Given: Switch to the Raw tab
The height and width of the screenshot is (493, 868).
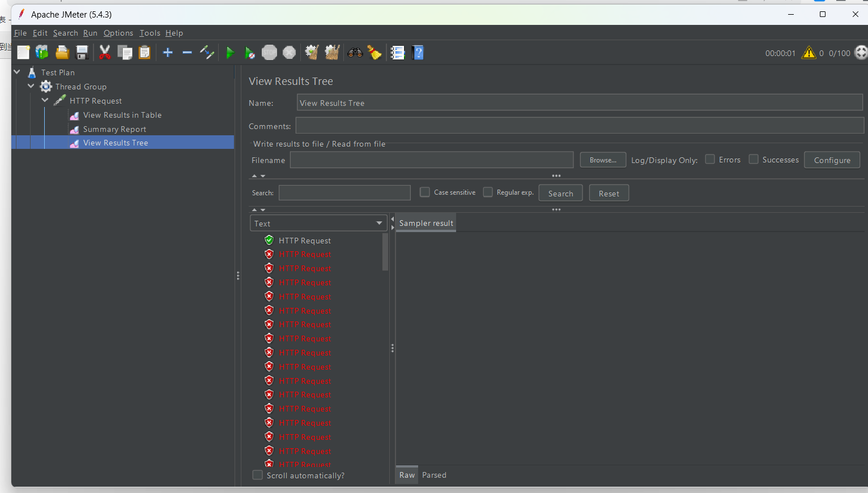Looking at the screenshot, I should point(407,475).
